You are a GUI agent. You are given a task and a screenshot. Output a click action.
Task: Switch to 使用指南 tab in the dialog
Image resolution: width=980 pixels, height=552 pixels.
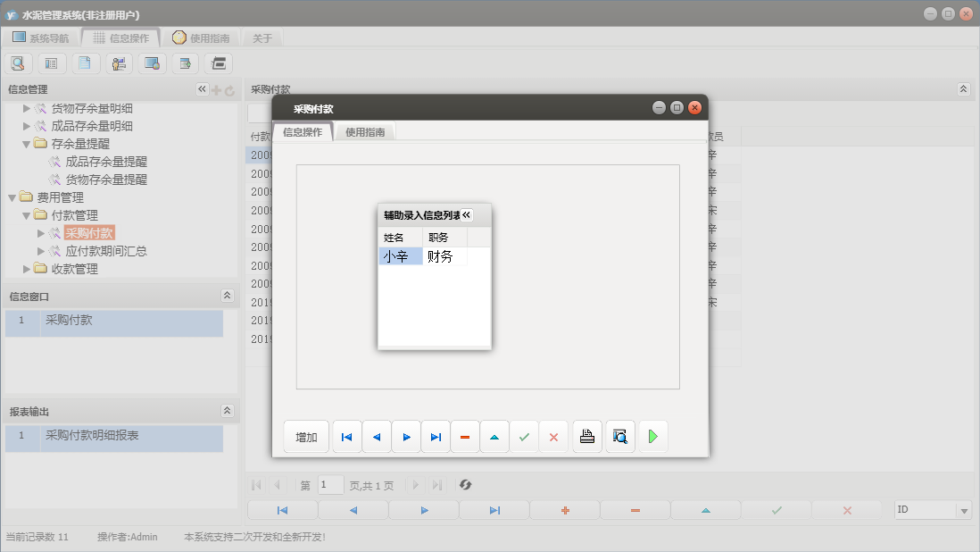click(365, 132)
